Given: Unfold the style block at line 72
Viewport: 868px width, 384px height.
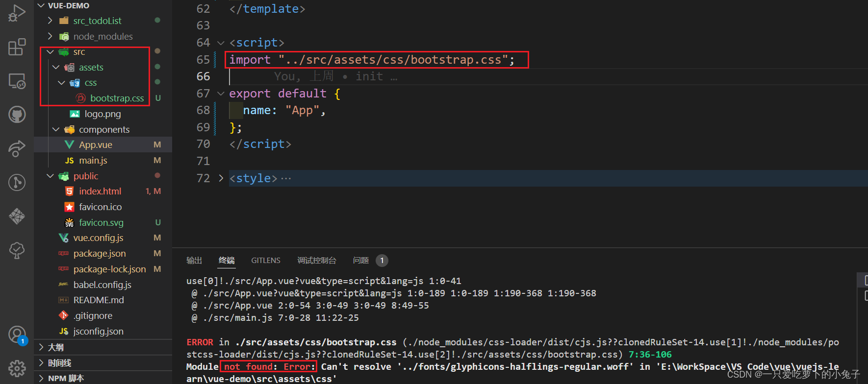Looking at the screenshot, I should pyautogui.click(x=221, y=178).
